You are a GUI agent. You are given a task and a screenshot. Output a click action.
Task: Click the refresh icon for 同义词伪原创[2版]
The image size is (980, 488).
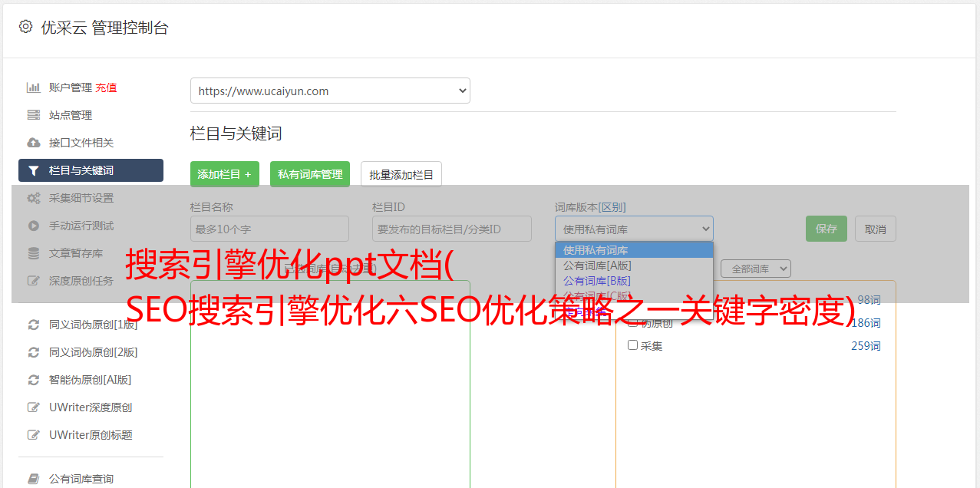click(34, 352)
